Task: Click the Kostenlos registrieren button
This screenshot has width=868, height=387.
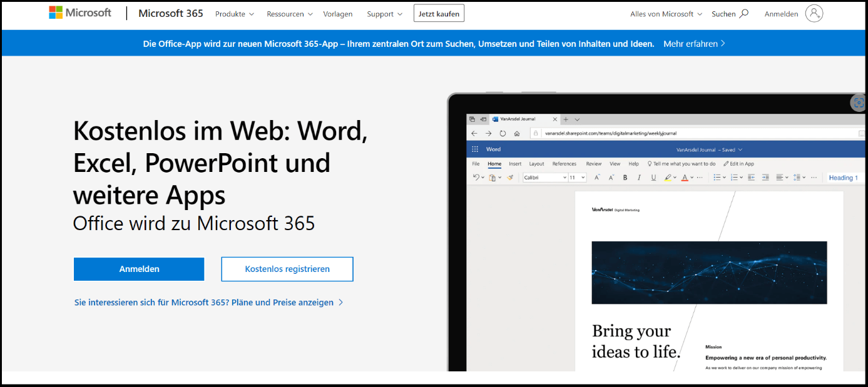Action: (x=287, y=269)
